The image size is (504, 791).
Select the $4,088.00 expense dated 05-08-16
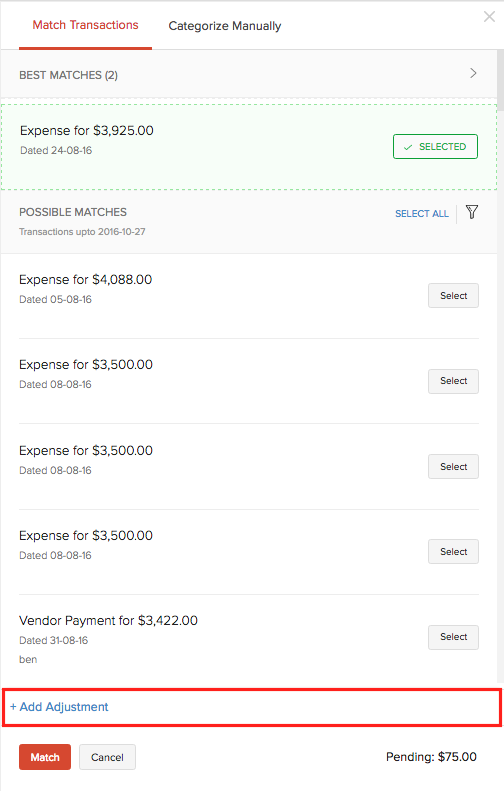(453, 296)
